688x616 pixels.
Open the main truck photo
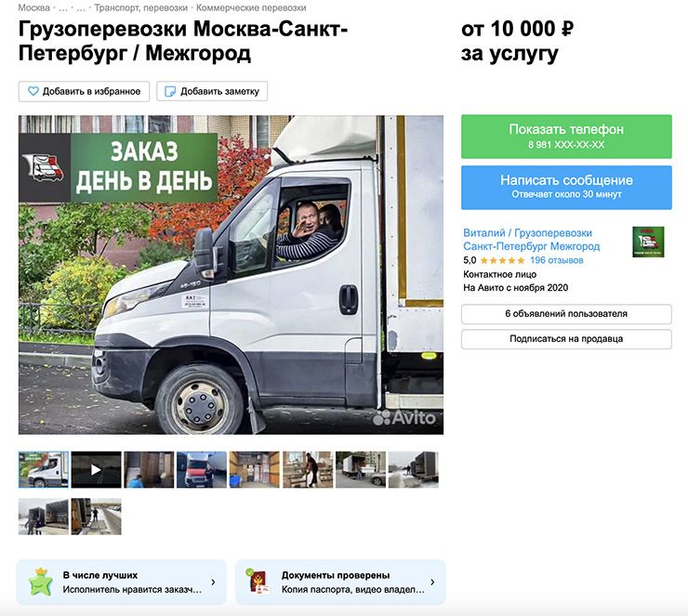tap(231, 275)
